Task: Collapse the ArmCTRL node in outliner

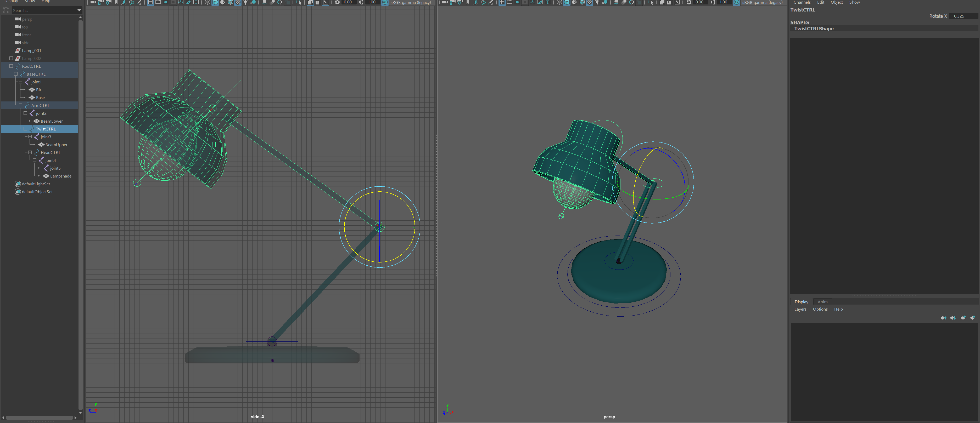Action: (21, 105)
